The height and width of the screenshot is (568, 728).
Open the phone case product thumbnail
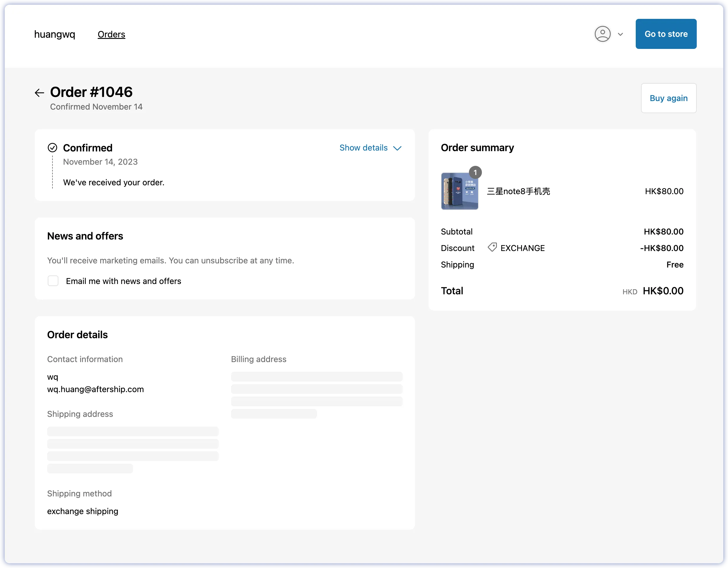point(459,191)
